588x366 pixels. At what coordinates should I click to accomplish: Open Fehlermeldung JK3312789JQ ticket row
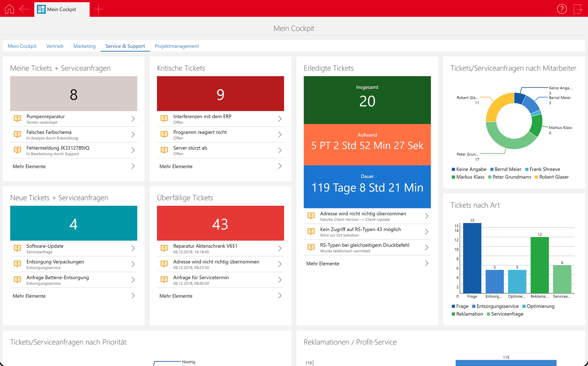click(73, 150)
